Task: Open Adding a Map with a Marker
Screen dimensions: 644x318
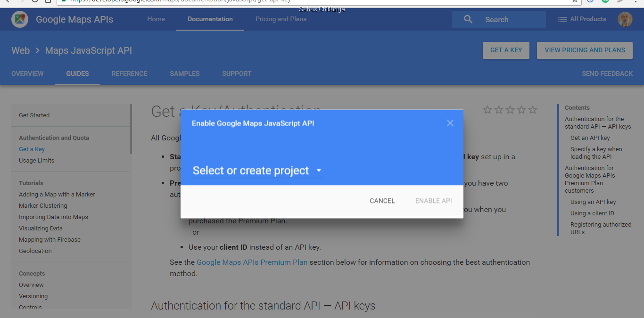Action: [57, 195]
